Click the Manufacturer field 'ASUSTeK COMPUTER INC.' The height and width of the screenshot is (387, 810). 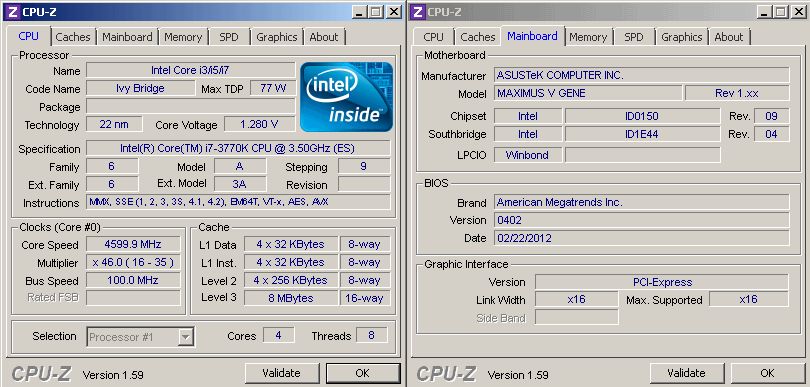pos(642,75)
